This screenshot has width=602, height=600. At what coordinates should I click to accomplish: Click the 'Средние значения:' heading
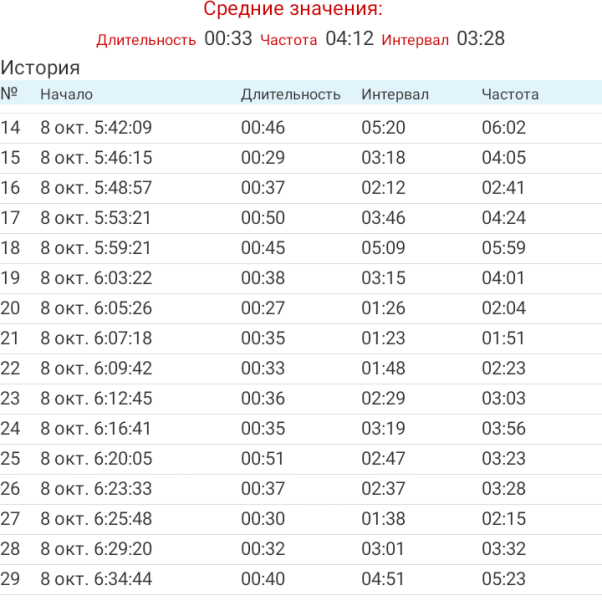(293, 9)
